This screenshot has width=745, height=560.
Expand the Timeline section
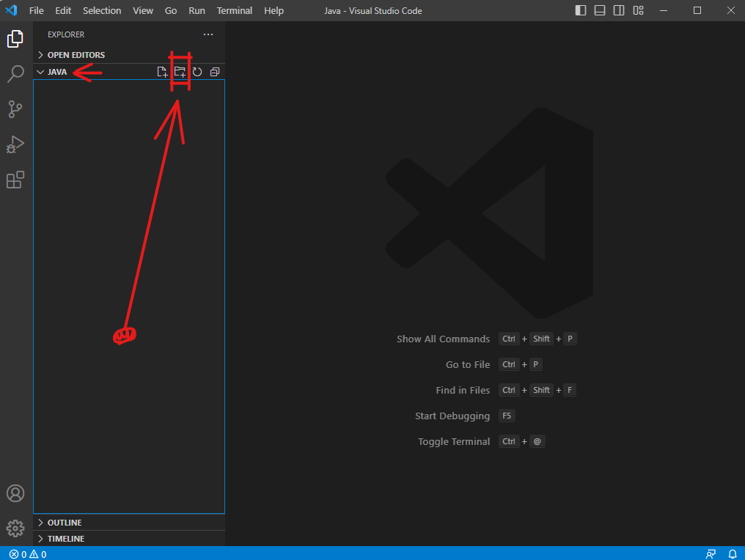(x=65, y=539)
